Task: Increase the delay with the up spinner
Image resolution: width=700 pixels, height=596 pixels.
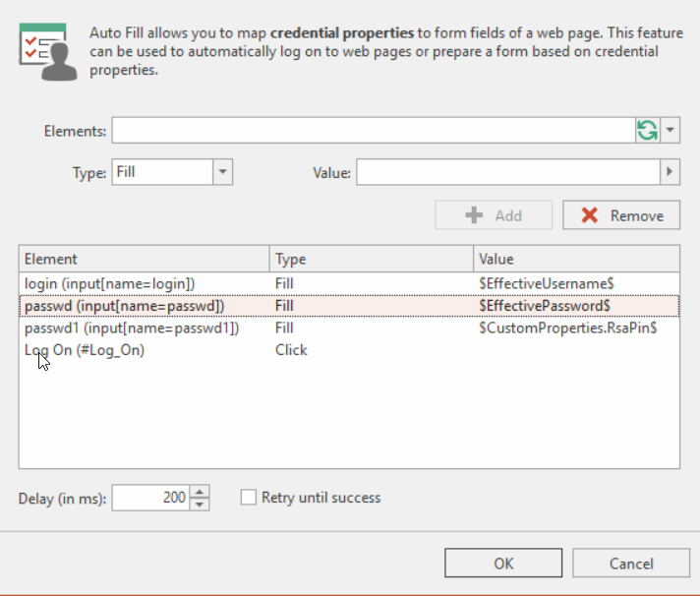Action: click(200, 492)
